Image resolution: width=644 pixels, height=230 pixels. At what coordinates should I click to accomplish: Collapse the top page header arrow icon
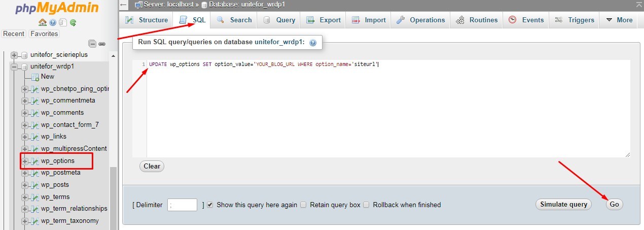pyautogui.click(x=124, y=5)
